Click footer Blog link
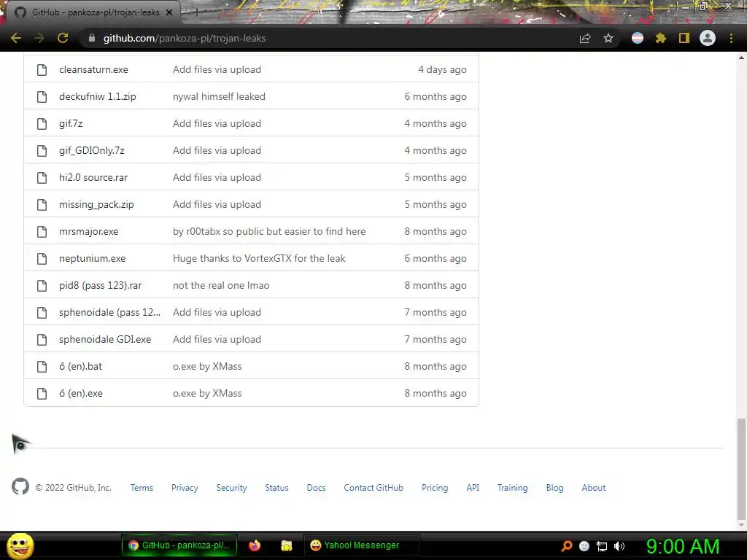 coord(554,488)
